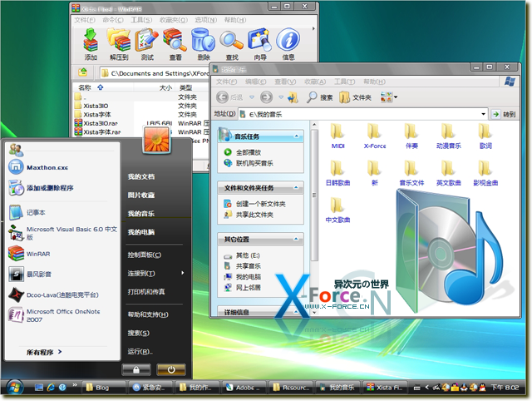Click the up-folder icon in WinRAR address row

(83, 72)
